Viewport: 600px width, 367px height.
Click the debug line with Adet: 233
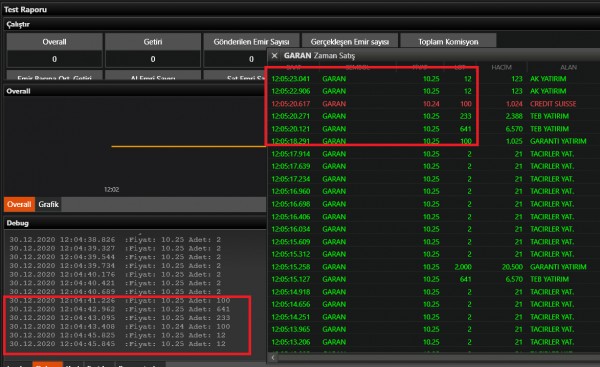point(120,318)
